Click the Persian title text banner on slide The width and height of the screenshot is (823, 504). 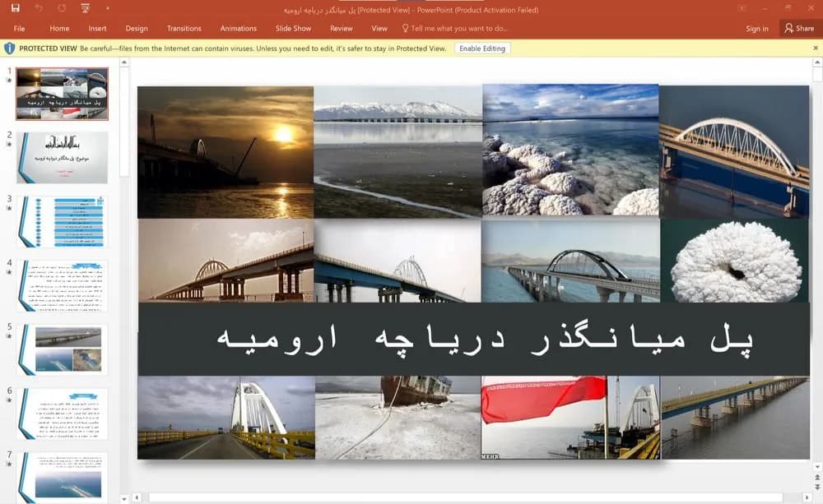474,339
